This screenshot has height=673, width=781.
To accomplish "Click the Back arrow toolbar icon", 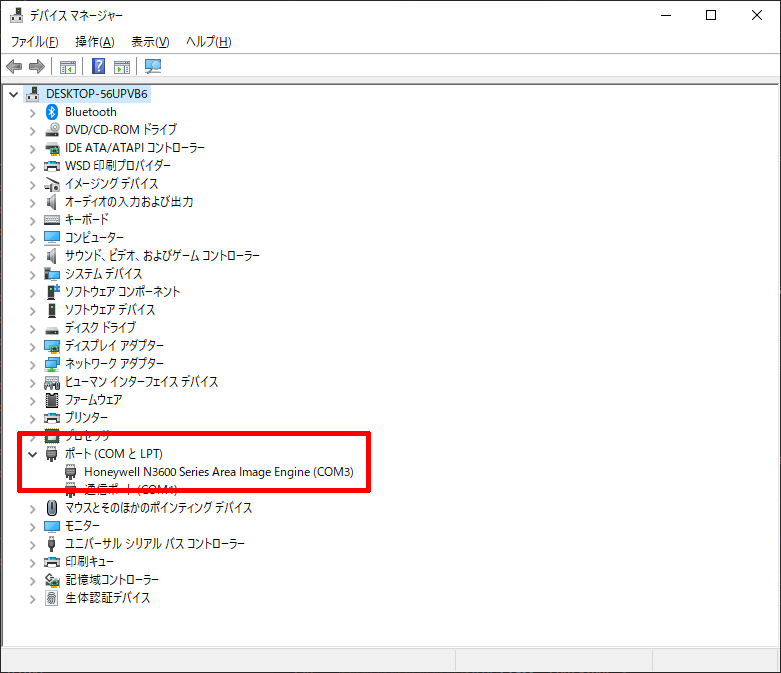I will tap(14, 66).
